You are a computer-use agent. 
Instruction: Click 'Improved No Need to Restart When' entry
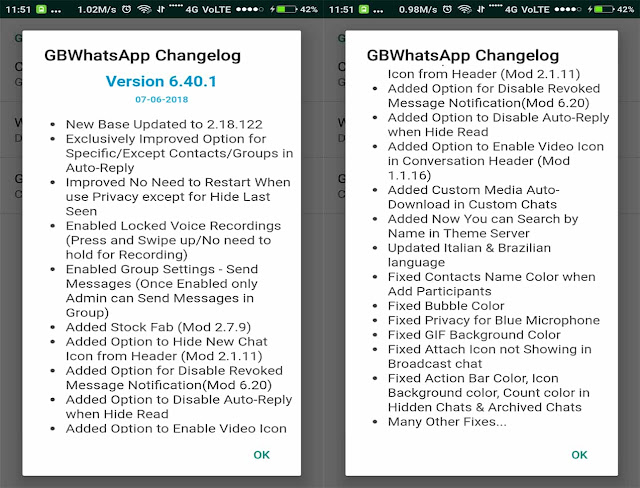pyautogui.click(x=178, y=182)
